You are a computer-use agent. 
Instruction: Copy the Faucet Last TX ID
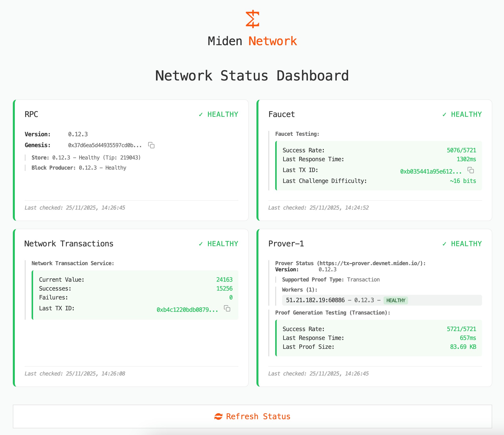pyautogui.click(x=471, y=170)
